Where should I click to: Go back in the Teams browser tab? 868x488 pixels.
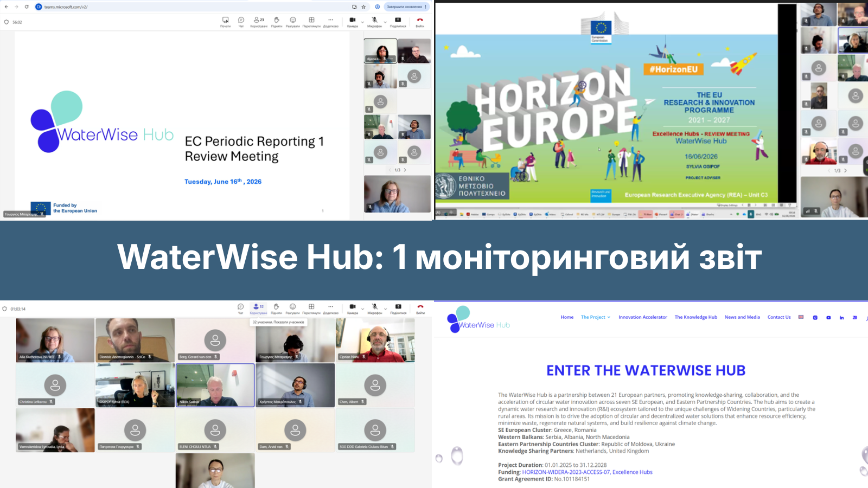pos(7,7)
